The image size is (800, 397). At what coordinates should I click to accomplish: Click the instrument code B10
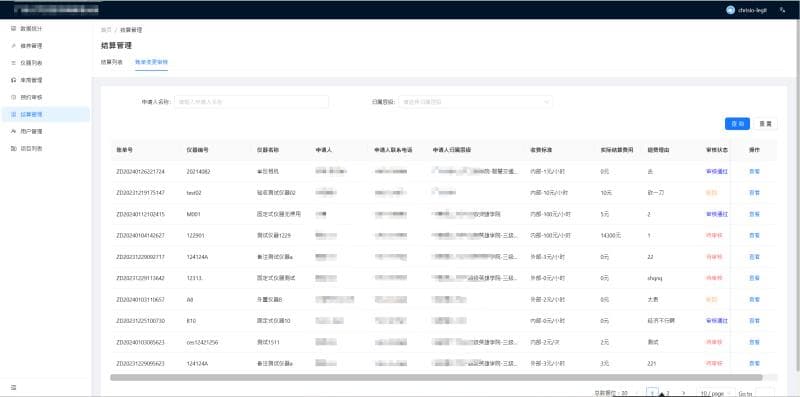point(191,321)
